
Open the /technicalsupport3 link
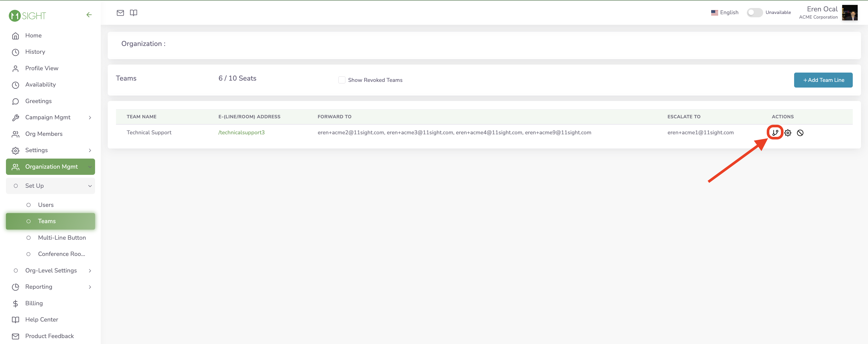[x=242, y=132]
